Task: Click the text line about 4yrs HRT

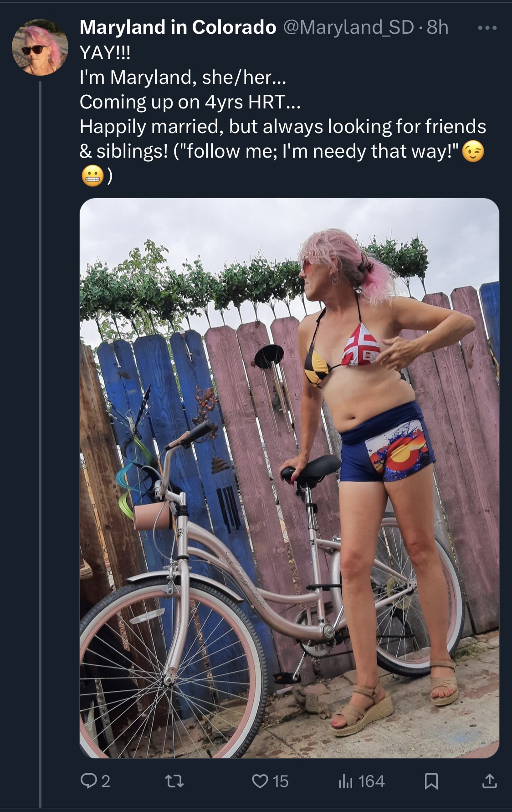Action: coord(190,102)
